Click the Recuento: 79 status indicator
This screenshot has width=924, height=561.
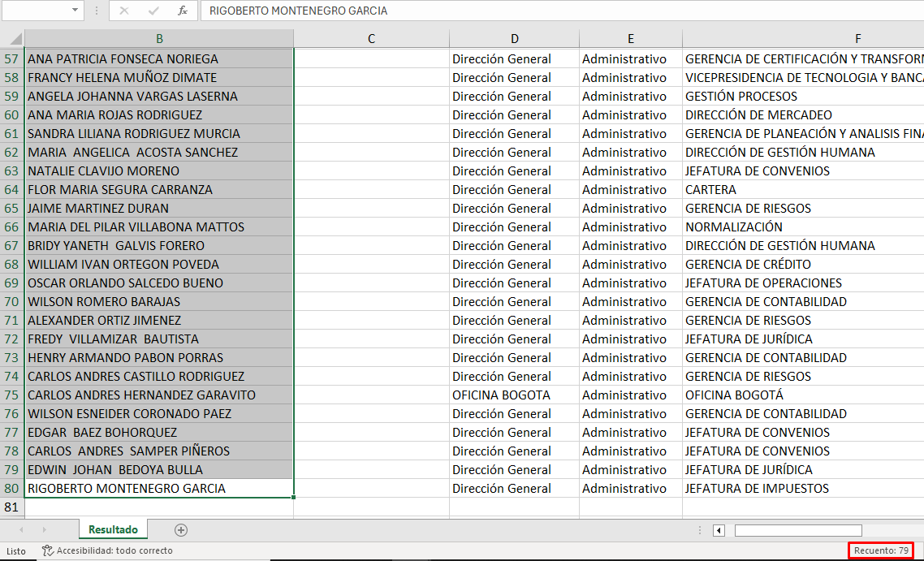[881, 550]
